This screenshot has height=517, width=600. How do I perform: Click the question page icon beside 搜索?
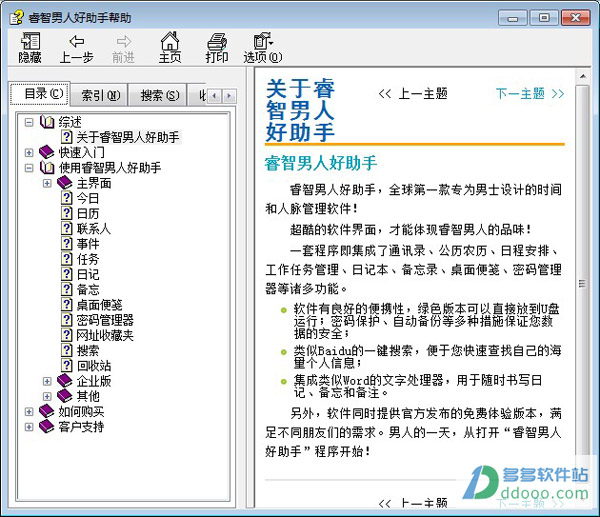click(x=67, y=350)
